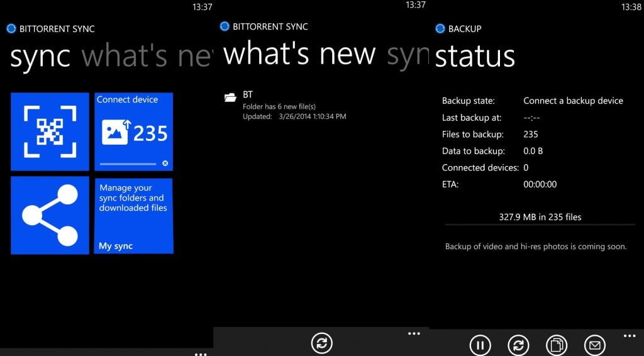The width and height of the screenshot is (644, 356).
Task: Click the 13:38 clock on the backup screen
Action: [631, 7]
